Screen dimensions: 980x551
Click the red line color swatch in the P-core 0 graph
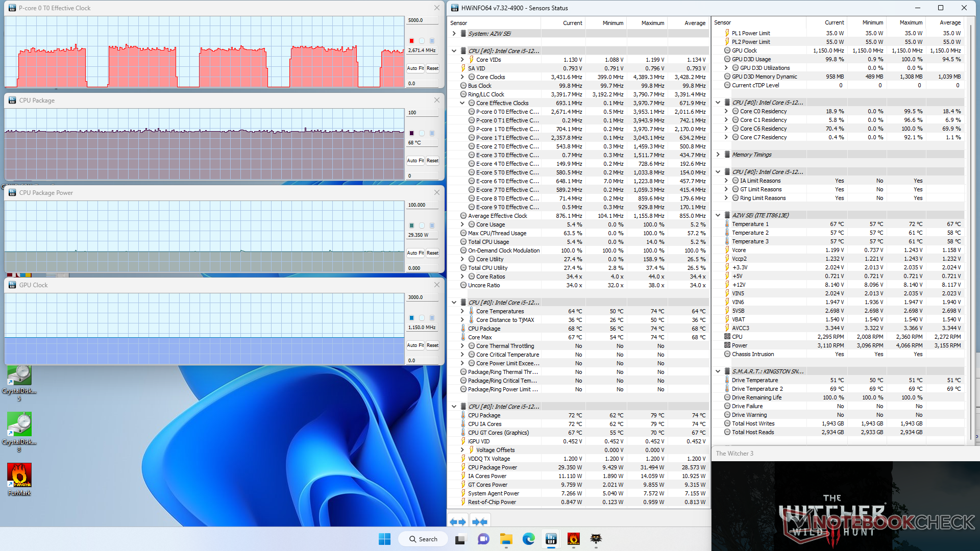411,41
